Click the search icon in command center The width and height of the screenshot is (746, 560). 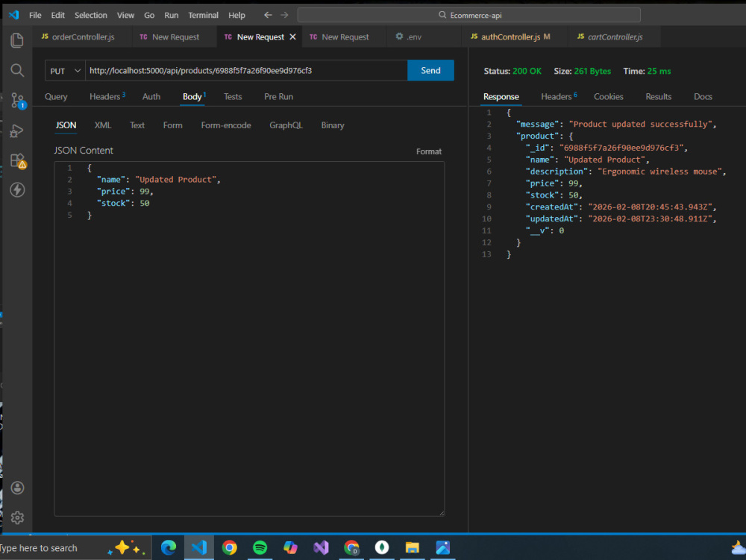coord(442,15)
